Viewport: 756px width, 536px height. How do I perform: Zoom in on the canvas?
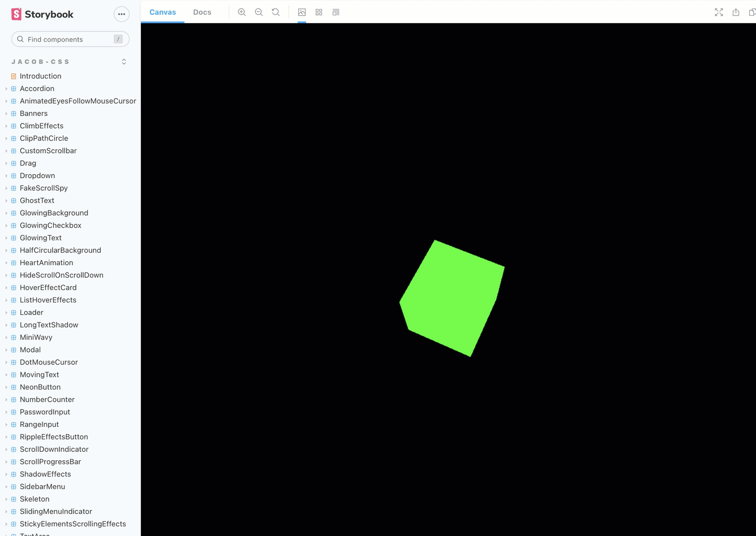point(242,12)
